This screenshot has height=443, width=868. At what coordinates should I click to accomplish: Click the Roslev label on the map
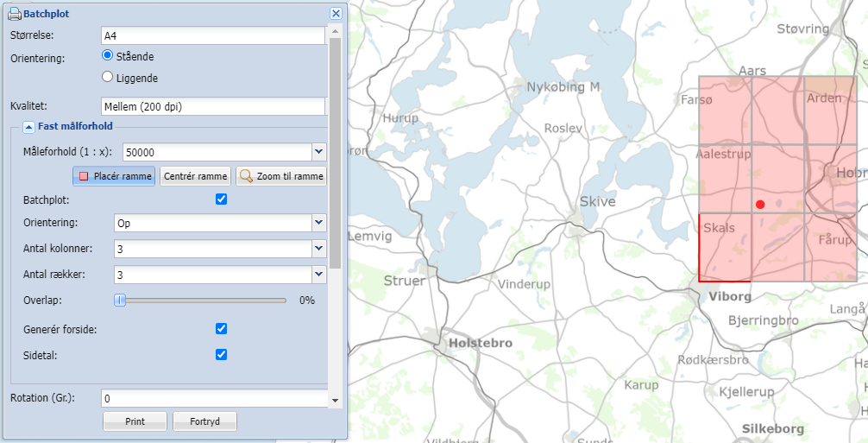[563, 129]
